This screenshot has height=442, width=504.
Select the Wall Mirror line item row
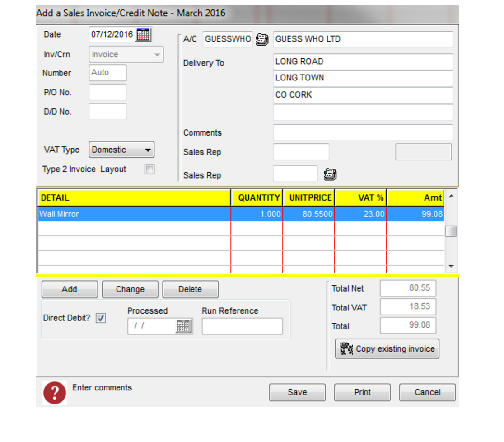(x=134, y=214)
